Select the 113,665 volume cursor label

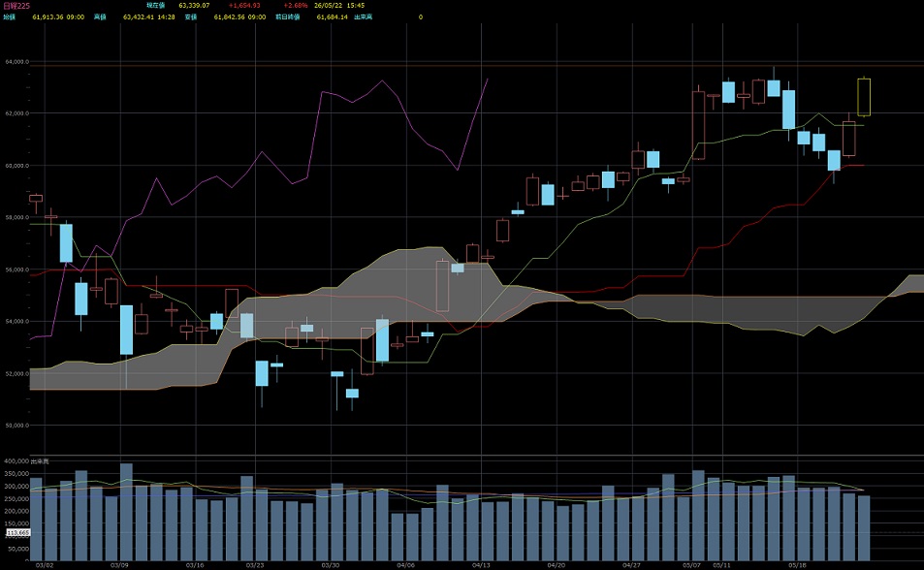(x=17, y=533)
